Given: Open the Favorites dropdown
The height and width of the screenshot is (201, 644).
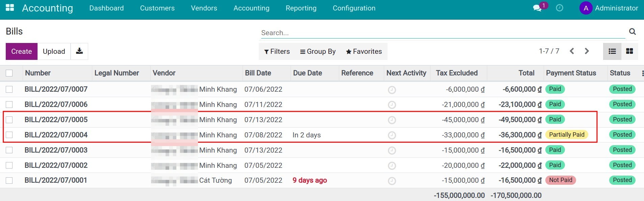Looking at the screenshot, I should point(364,51).
